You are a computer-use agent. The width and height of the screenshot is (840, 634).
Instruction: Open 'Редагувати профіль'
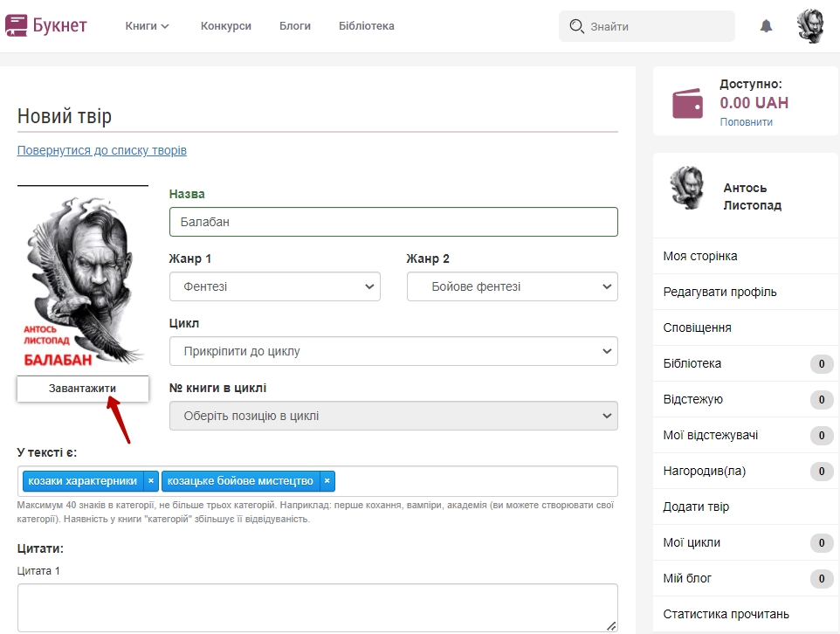click(746, 292)
